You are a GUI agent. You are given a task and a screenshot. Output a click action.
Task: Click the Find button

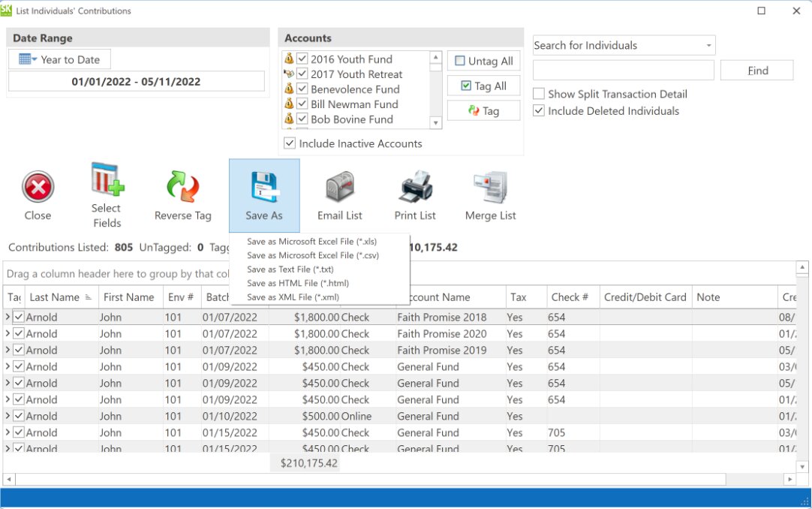(x=757, y=71)
